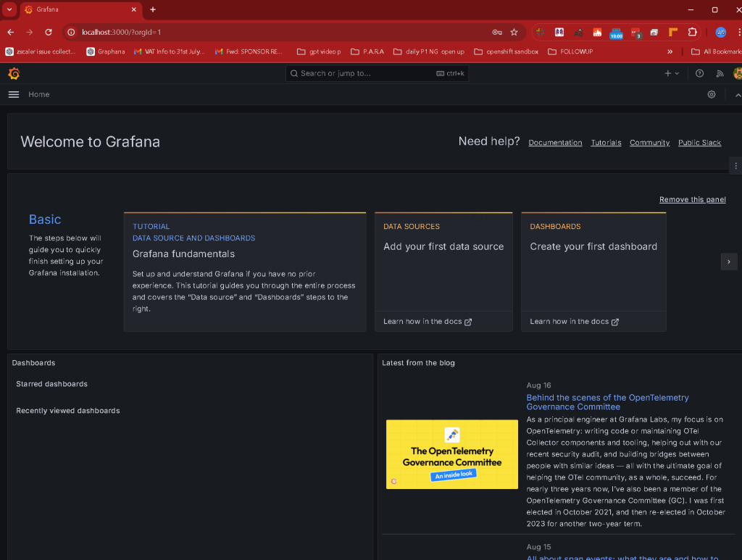Image resolution: width=742 pixels, height=560 pixels.
Task: Click the Search or jump to field
Action: (x=377, y=73)
